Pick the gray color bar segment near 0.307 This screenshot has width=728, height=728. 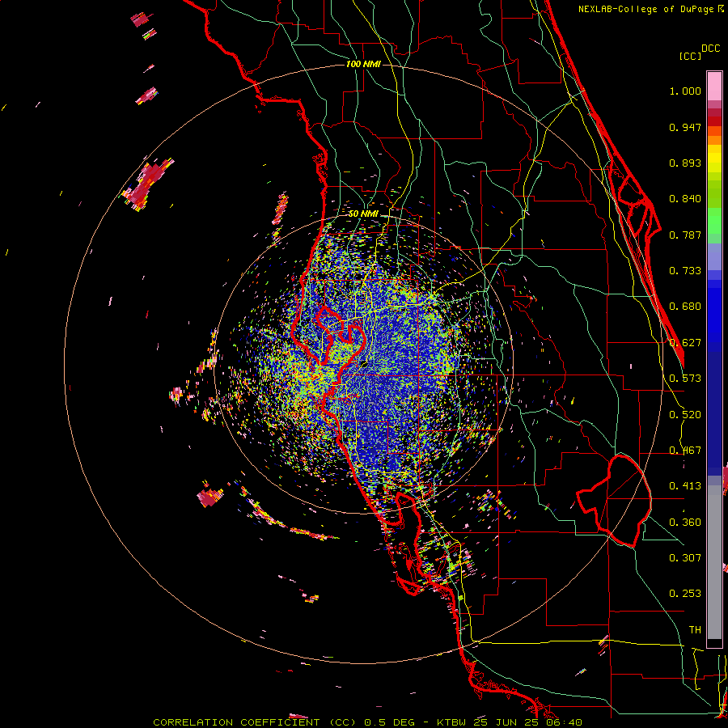[714, 562]
